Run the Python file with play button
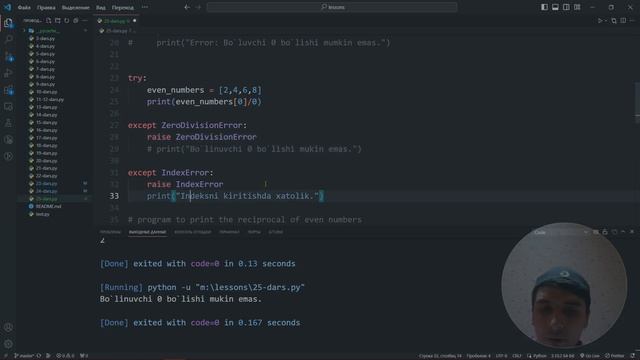Viewport: 640px width, 360px height. click(600, 20)
